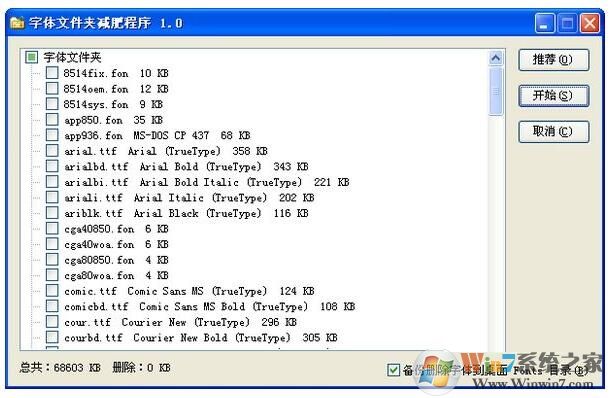Image resolution: width=610 pixels, height=398 pixels.
Task: Click the 开始 start button
Action: tap(553, 95)
